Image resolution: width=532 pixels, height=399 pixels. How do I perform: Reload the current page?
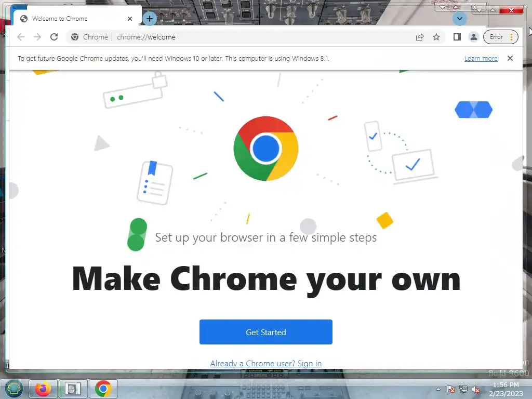coord(54,37)
